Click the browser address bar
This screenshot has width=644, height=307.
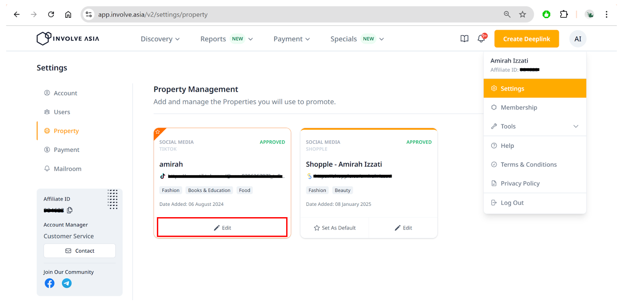coord(282,15)
